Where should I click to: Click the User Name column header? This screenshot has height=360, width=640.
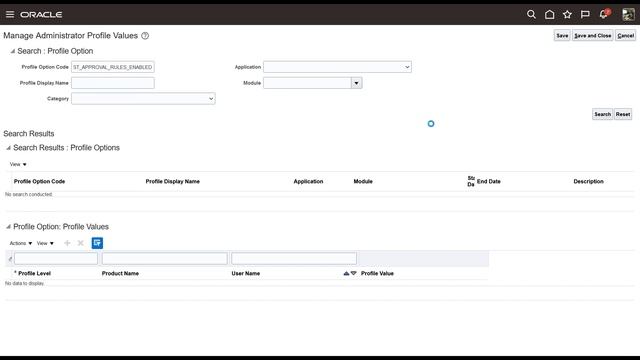tap(246, 273)
